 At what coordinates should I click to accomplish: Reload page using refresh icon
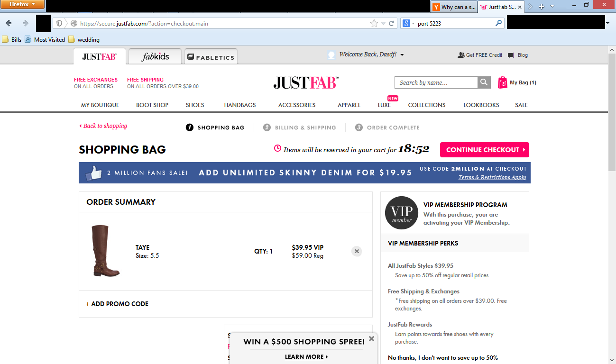coord(392,23)
